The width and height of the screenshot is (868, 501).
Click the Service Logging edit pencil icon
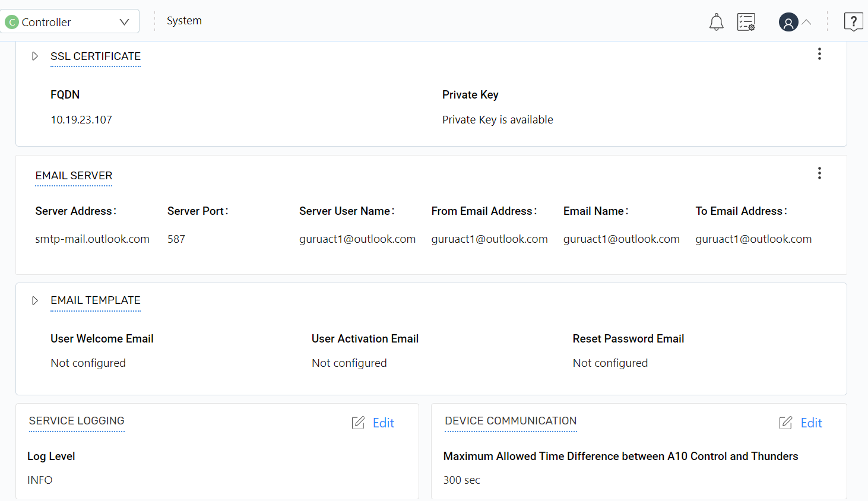358,423
